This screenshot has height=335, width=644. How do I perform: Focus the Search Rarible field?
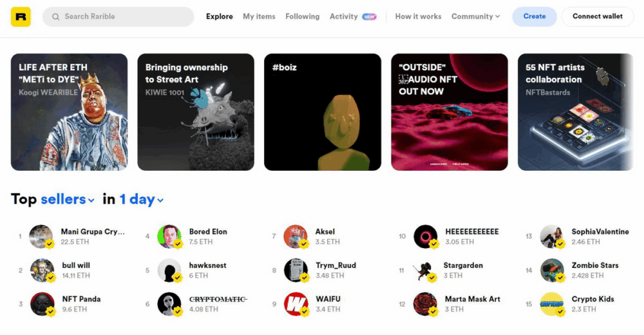tap(118, 17)
